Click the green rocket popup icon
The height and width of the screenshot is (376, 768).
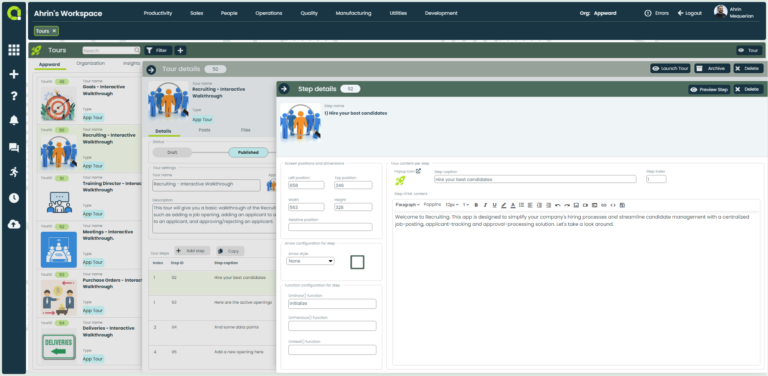(400, 181)
